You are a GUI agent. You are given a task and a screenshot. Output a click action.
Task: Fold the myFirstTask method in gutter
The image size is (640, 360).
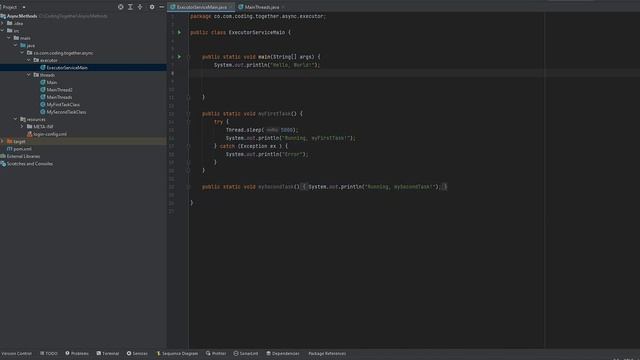(x=189, y=113)
